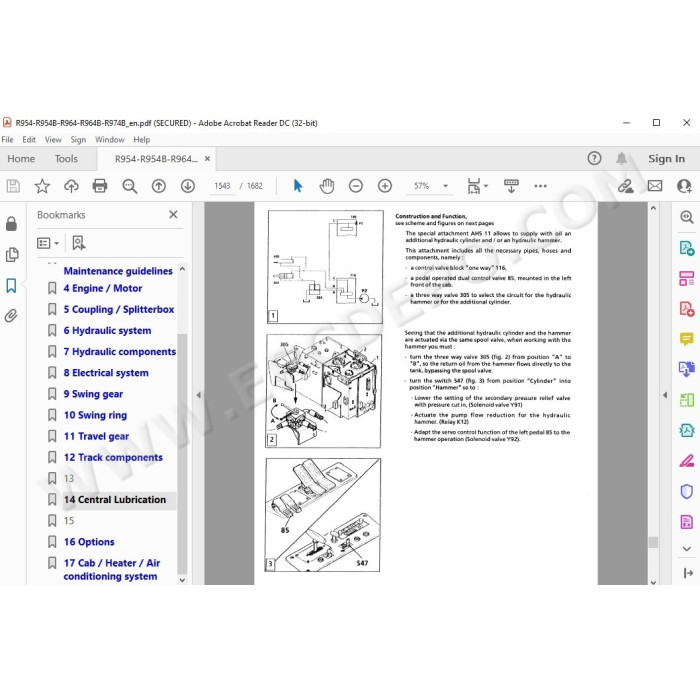Activate the hand pan tool
700x700 pixels.
pos(327,186)
